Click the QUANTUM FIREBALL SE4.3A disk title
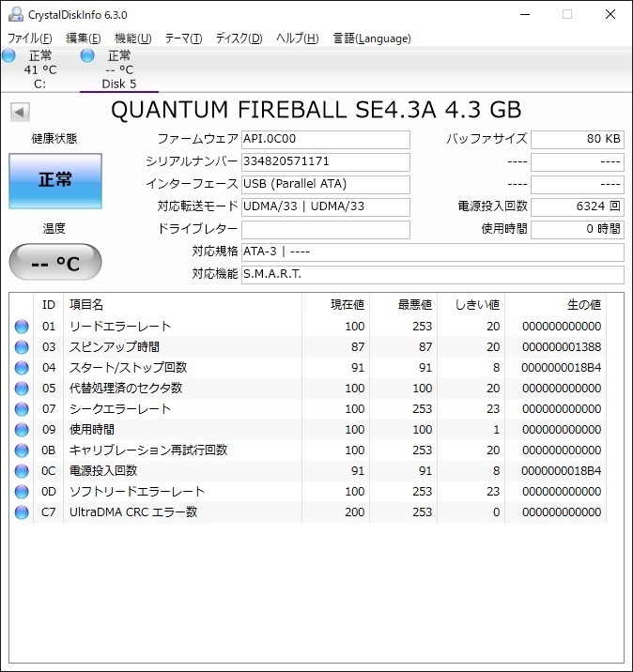This screenshot has width=633, height=672. pos(316,110)
